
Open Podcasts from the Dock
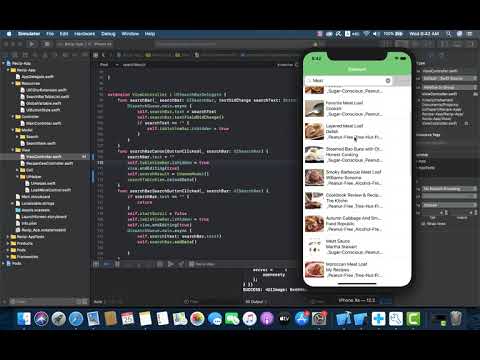coord(267,319)
